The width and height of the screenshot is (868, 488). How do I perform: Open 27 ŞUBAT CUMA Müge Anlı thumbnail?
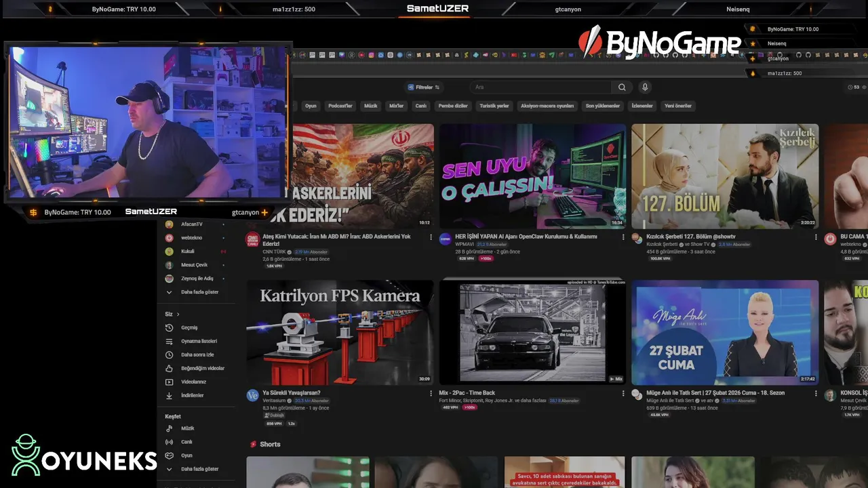[725, 333]
